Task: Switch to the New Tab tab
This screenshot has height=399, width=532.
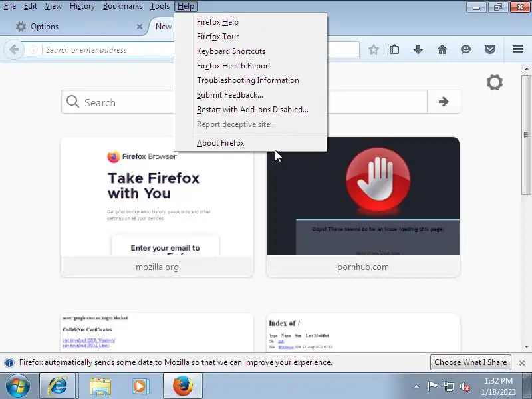Action: tap(163, 27)
